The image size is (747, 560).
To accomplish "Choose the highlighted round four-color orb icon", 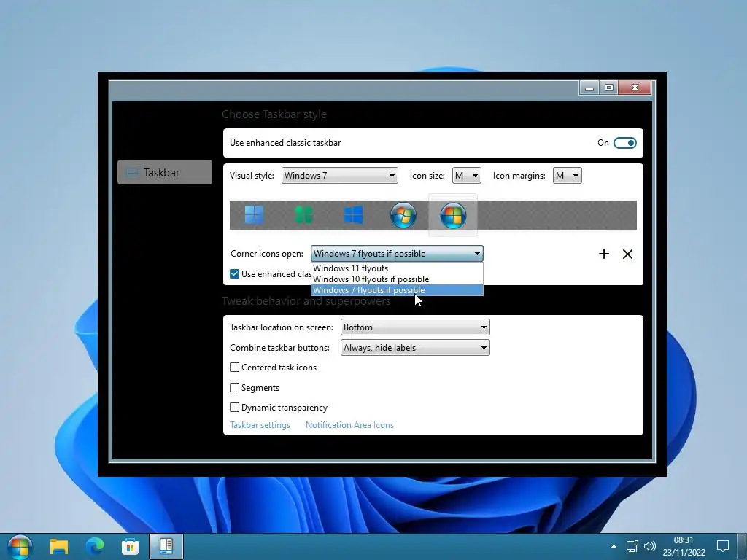I will tap(453, 215).
